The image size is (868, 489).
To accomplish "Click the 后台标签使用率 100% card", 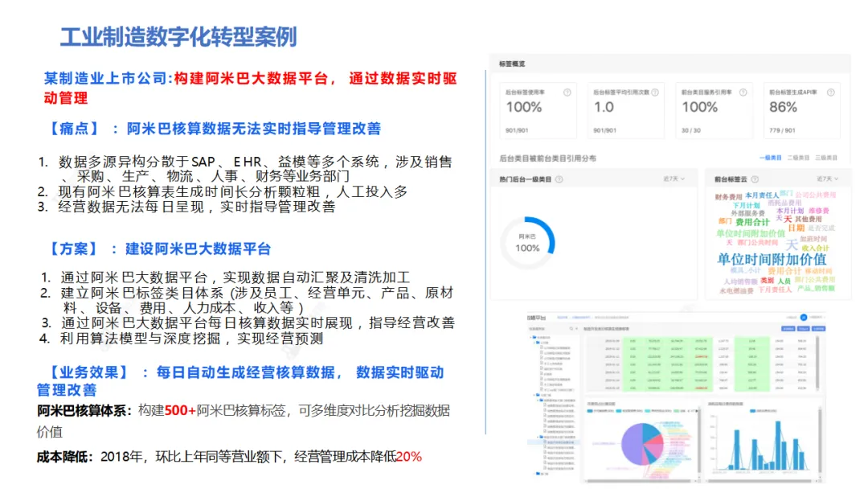I will [538, 110].
